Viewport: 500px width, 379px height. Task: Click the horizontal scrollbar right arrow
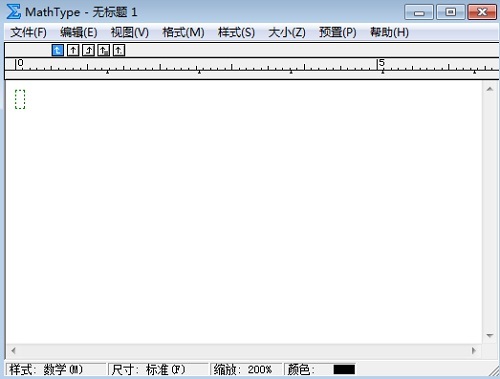click(x=474, y=350)
